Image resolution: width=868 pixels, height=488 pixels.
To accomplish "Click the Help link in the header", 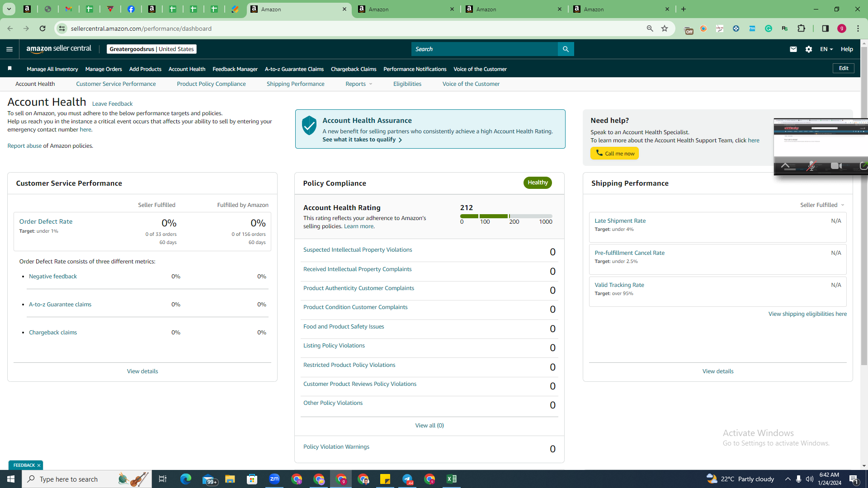I will (x=847, y=49).
